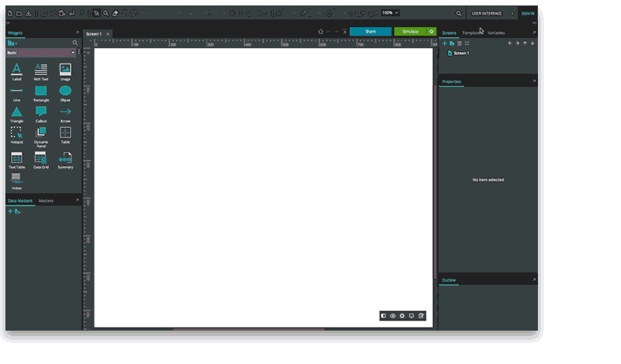Insert a Summary widget
This screenshot has height=364, width=621.
click(x=65, y=161)
